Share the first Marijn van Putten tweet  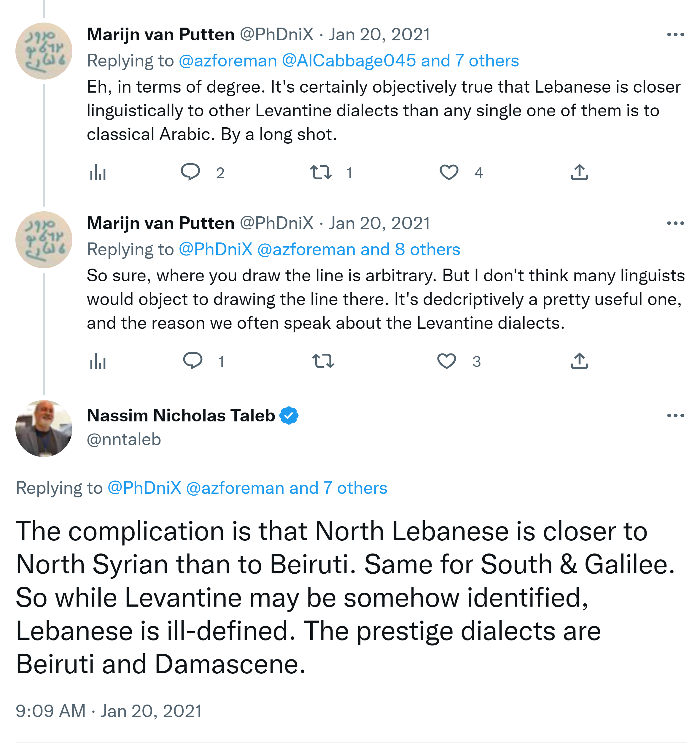(x=579, y=172)
